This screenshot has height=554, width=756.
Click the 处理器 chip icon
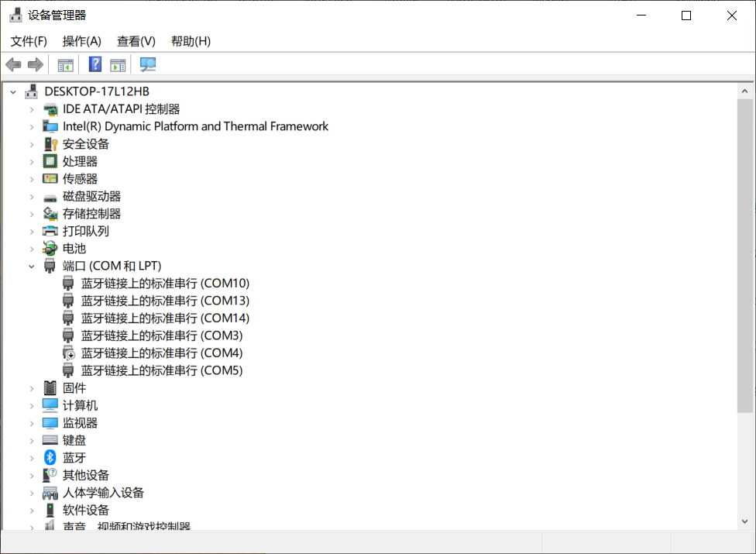50,161
